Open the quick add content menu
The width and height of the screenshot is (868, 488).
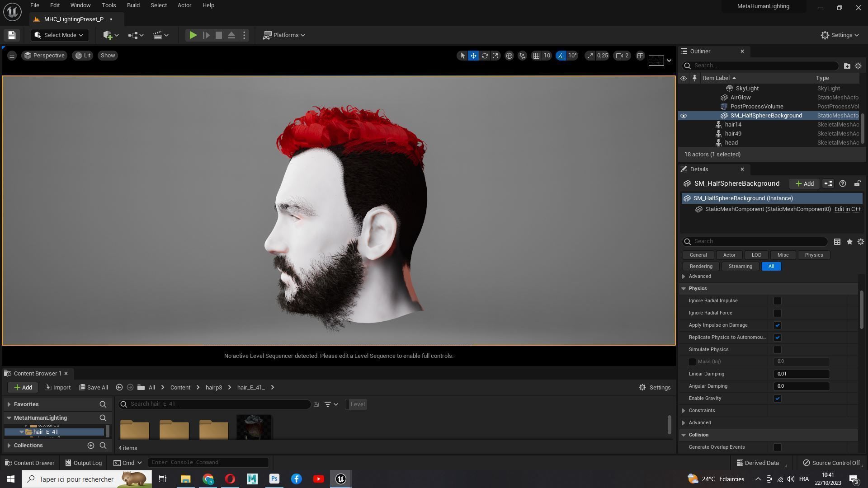pyautogui.click(x=110, y=35)
